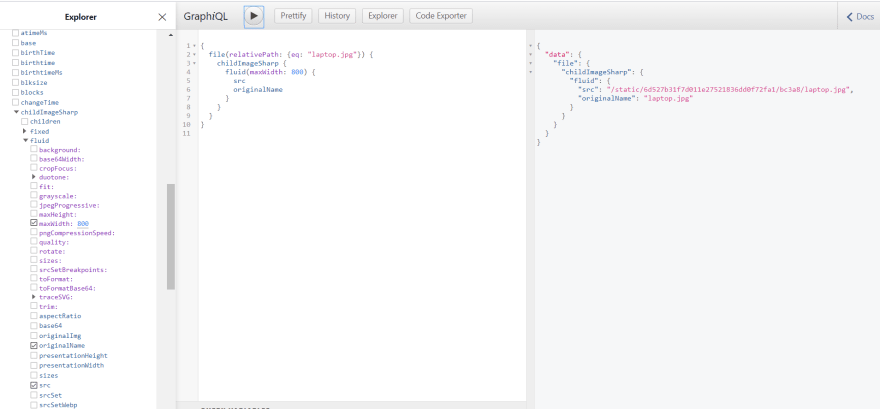The height and width of the screenshot is (409, 880).
Task: Click the "originalName" key in results pane
Action: tap(609, 98)
